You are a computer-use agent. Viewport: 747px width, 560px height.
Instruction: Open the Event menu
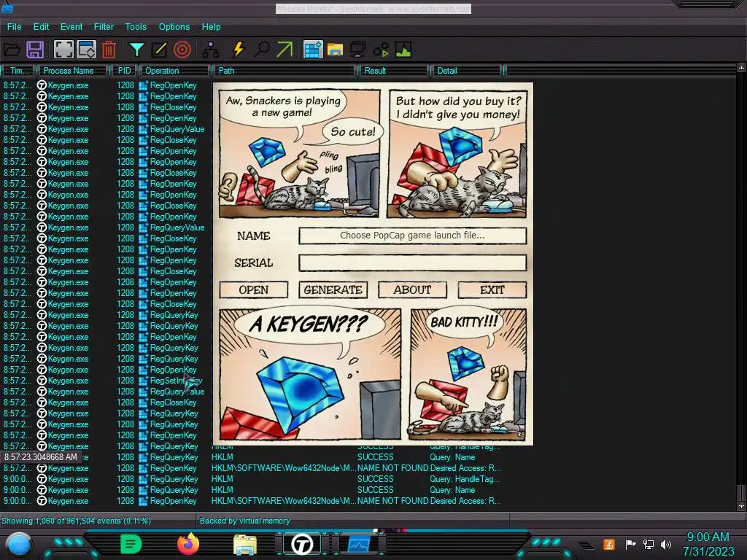(x=71, y=27)
